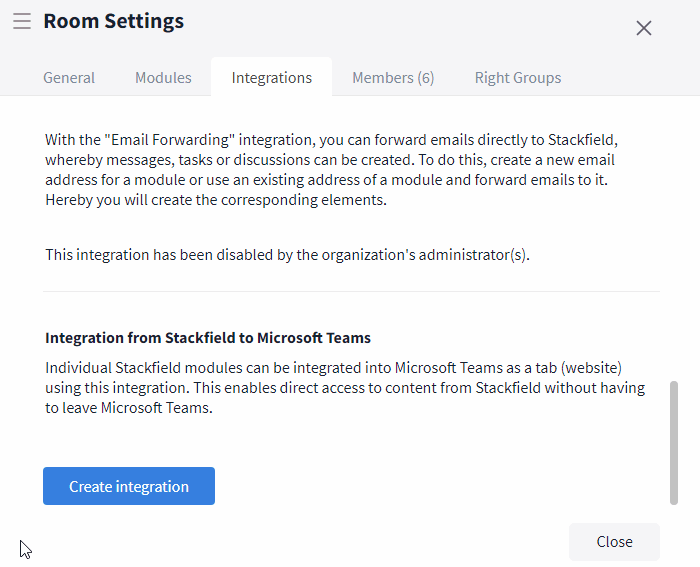The image size is (700, 567).
Task: Click the Create integration button
Action: (129, 486)
